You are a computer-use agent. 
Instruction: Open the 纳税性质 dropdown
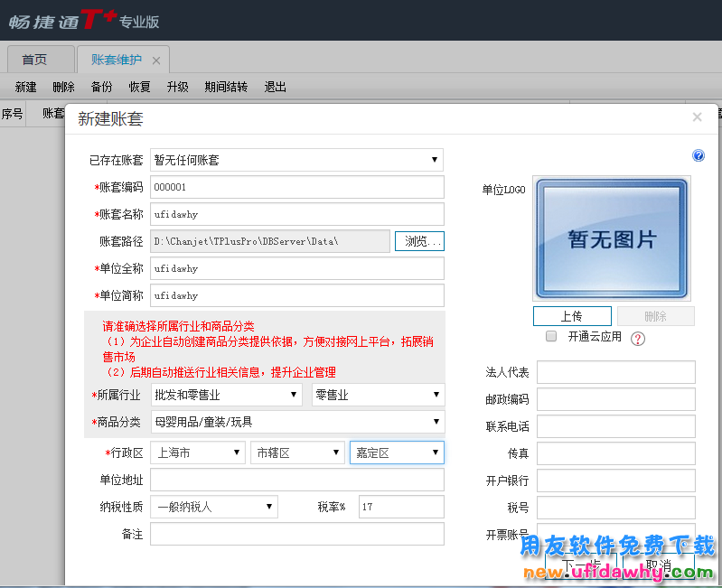pyautogui.click(x=214, y=507)
